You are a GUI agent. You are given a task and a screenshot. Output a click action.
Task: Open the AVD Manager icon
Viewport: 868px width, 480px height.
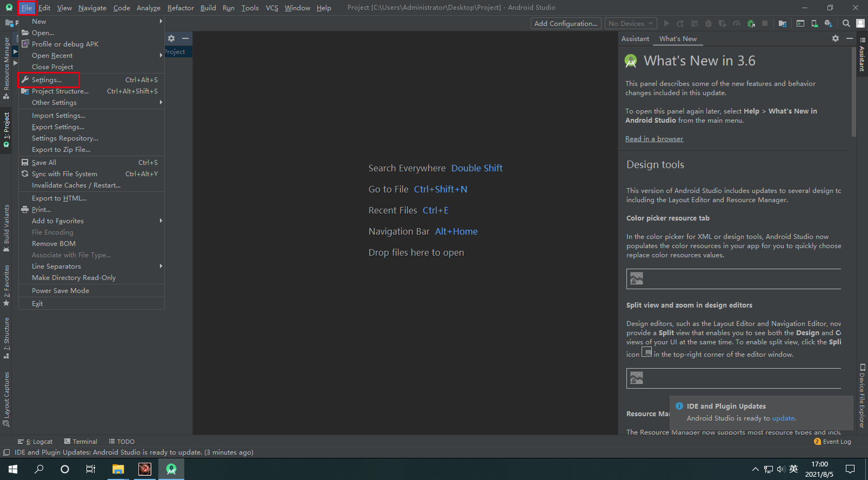814,23
